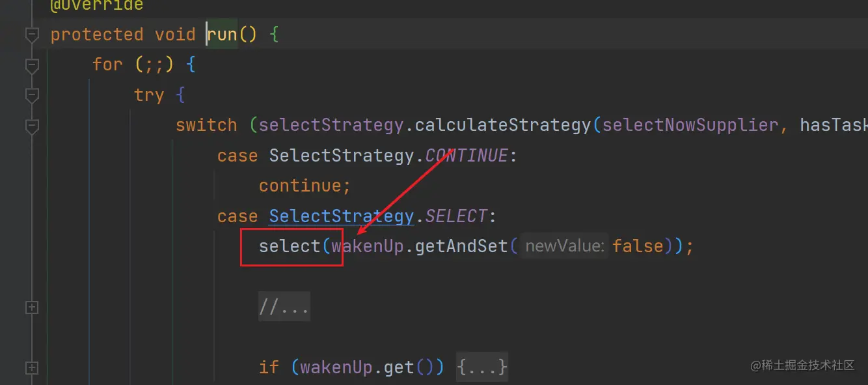Collapse the run() method fold marker
Viewport: 868px width, 385px height.
[32, 34]
